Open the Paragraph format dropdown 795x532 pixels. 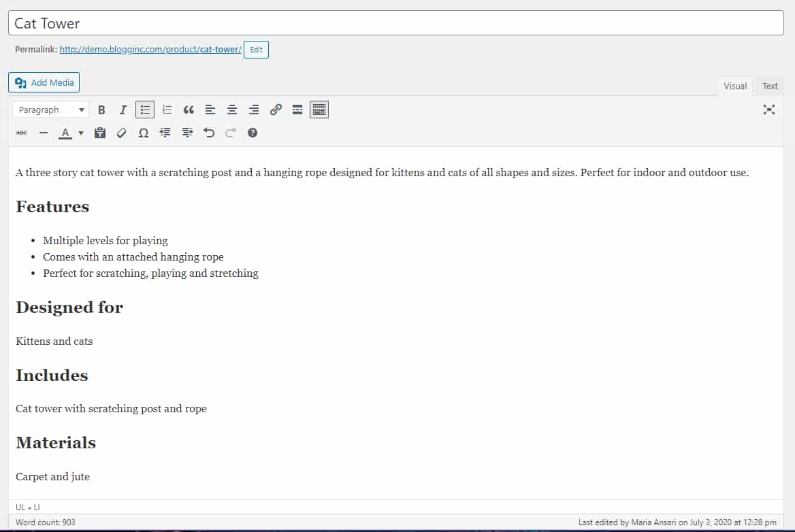pyautogui.click(x=50, y=110)
